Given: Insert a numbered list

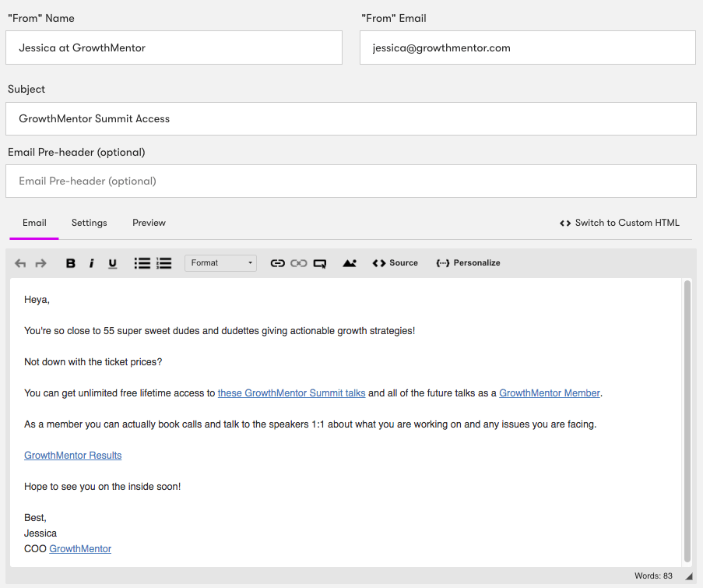Looking at the screenshot, I should pyautogui.click(x=163, y=263).
